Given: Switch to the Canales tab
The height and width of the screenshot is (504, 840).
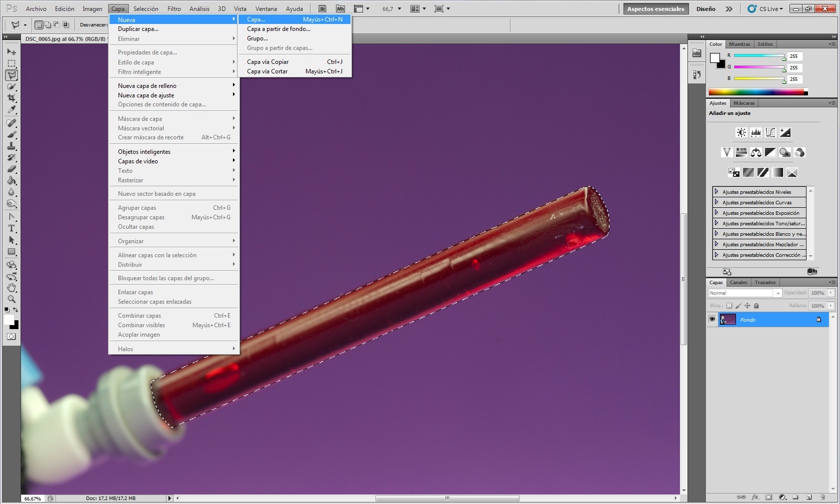Looking at the screenshot, I should point(738,283).
